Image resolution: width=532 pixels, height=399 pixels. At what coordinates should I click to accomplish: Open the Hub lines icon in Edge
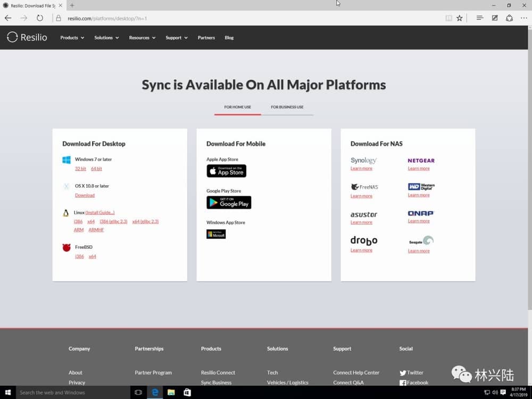point(479,18)
